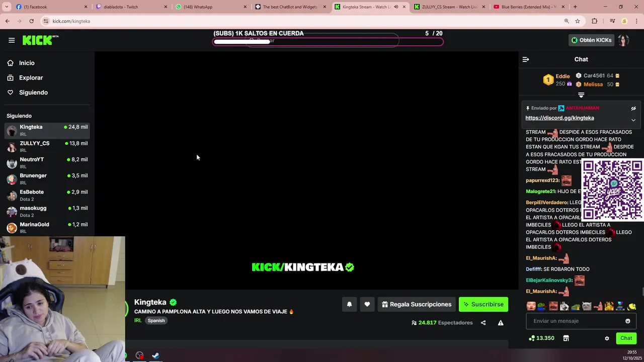Toggle stream notifications bell
Screen dimensions: 644x362
click(349, 304)
